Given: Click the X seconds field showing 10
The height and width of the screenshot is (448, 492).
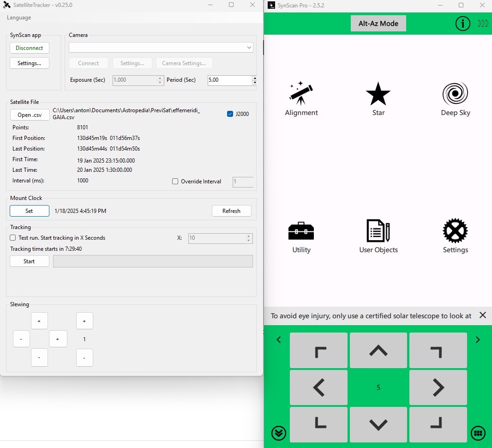Looking at the screenshot, I should (217, 238).
